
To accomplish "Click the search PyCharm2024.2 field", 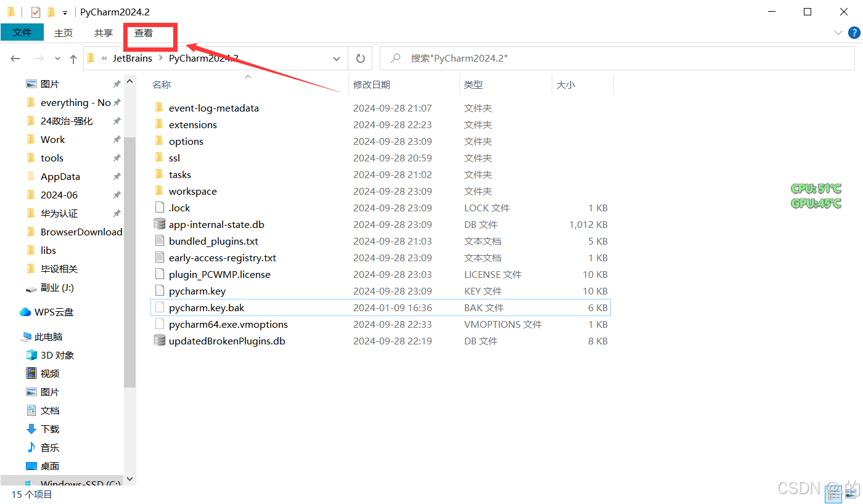I will click(x=617, y=59).
